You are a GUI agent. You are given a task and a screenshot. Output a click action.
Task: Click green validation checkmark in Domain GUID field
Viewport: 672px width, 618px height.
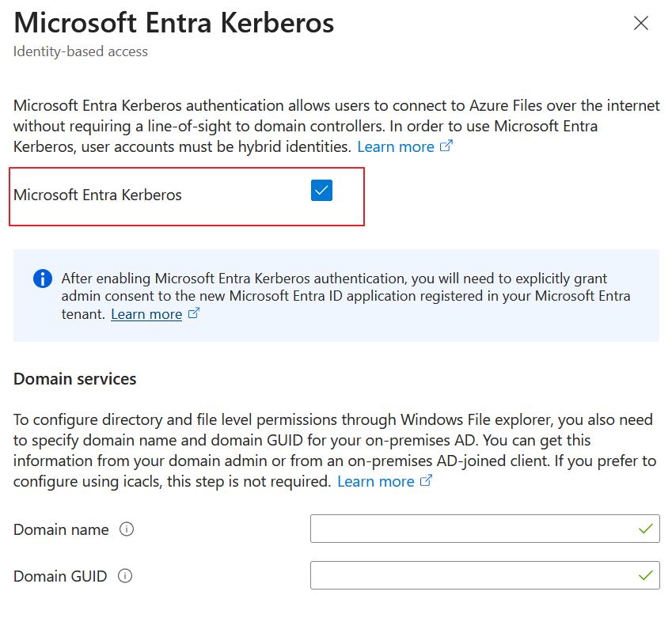click(647, 575)
